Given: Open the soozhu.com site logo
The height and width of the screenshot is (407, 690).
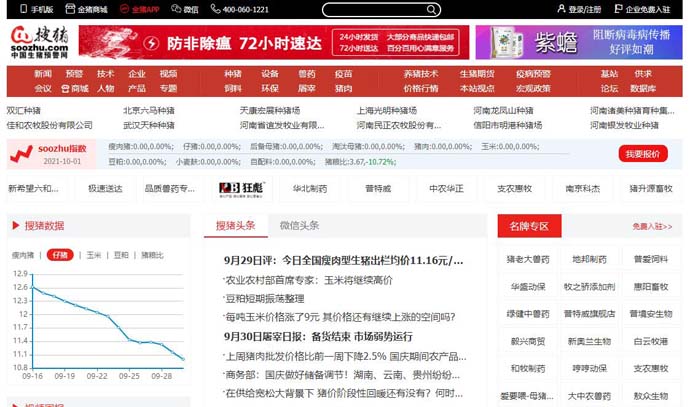Looking at the screenshot, I should tap(40, 42).
